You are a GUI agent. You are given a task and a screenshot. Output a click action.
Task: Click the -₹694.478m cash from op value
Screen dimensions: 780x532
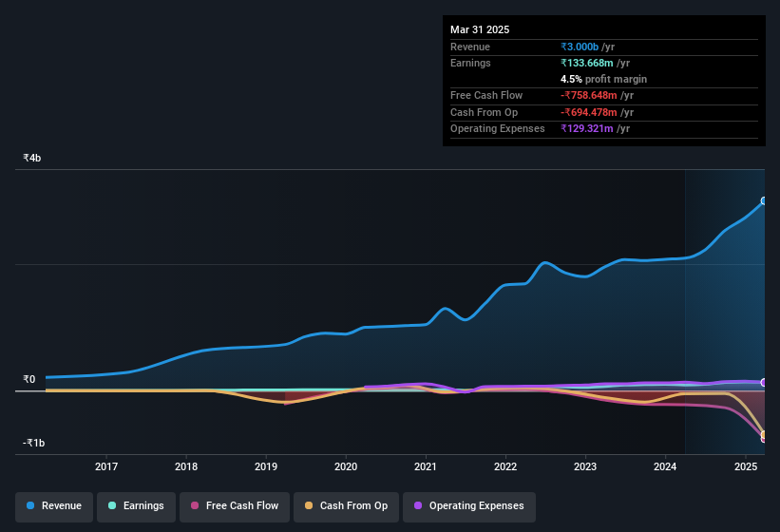[x=589, y=112]
